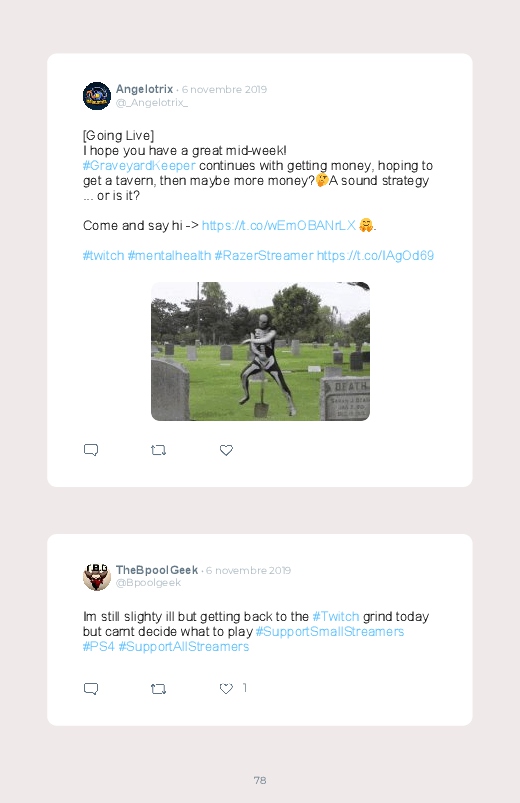Open the #twitch hashtag in first tweet

pos(103,256)
